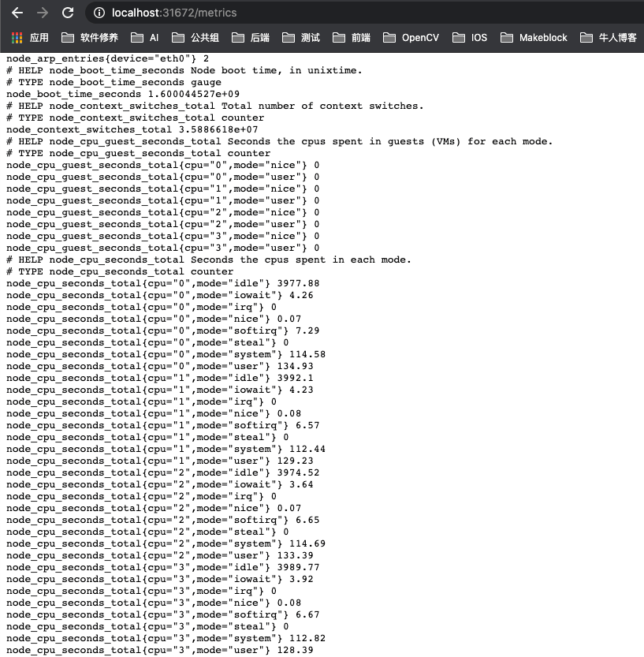
Task: Click the HELP node_cpu_guest_seconds_total line
Action: click(x=279, y=141)
